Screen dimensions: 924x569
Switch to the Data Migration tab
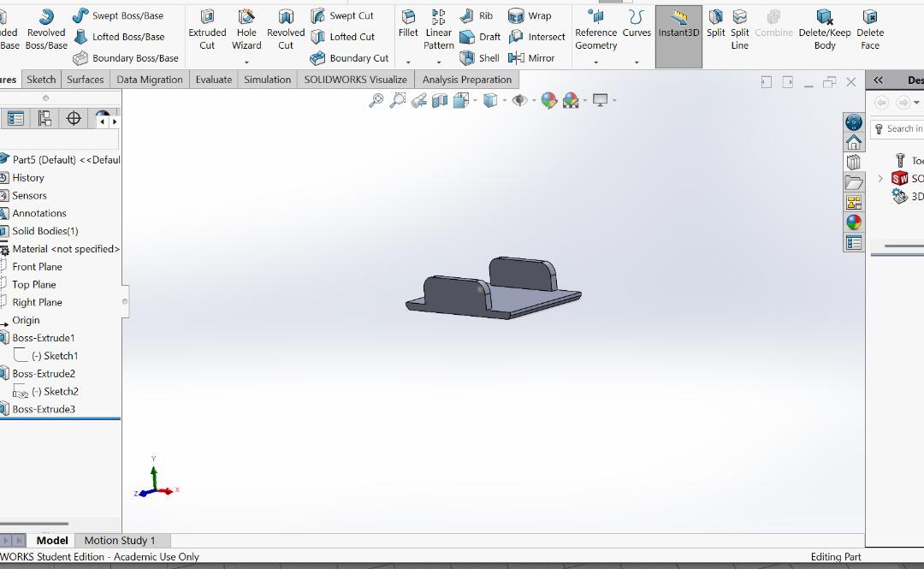click(x=150, y=80)
